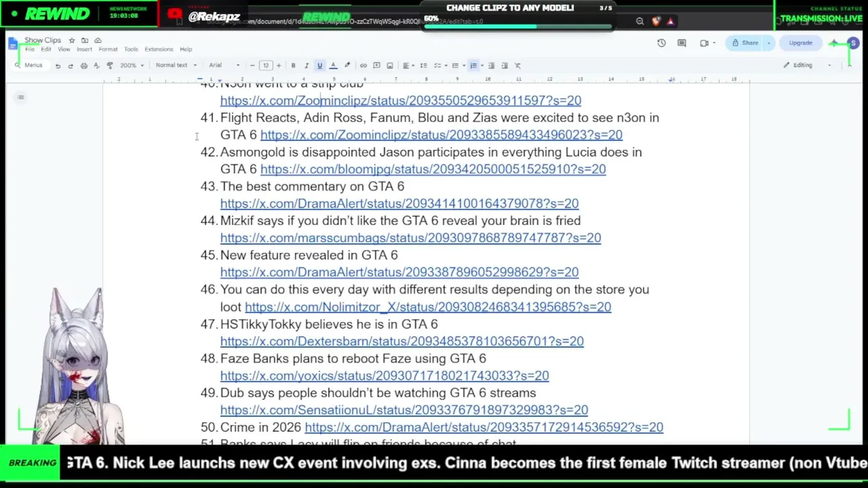Click the Upgrade button
The width and height of the screenshot is (868, 488).
coord(800,43)
